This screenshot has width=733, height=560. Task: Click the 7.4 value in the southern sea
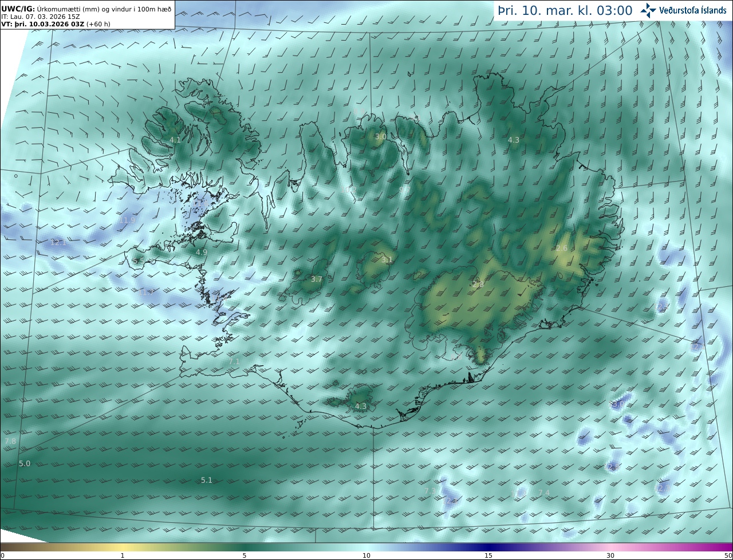point(544,492)
